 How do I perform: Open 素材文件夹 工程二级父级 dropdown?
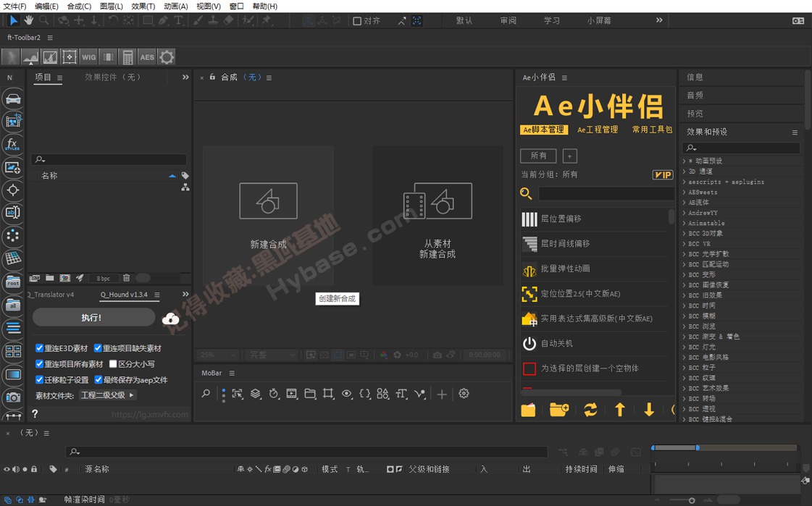click(x=108, y=395)
